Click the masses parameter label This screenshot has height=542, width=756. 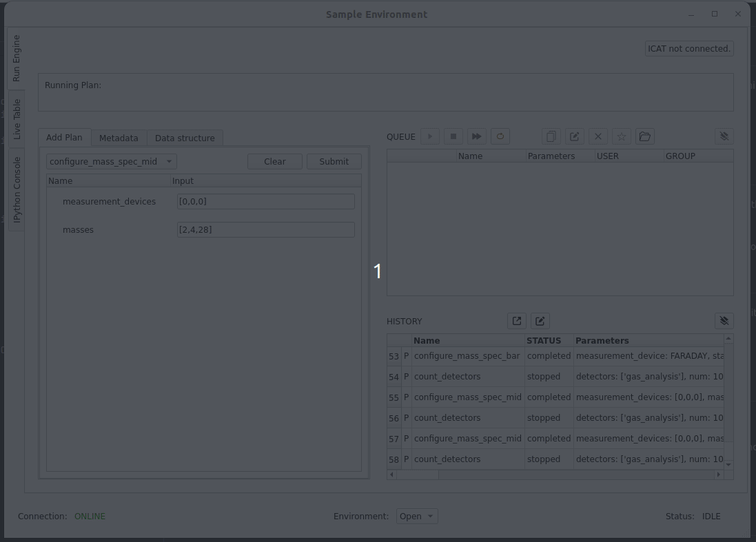(78, 230)
